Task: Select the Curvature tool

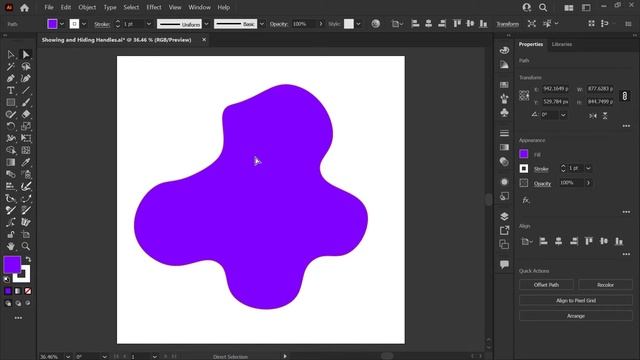Action: [x=26, y=78]
